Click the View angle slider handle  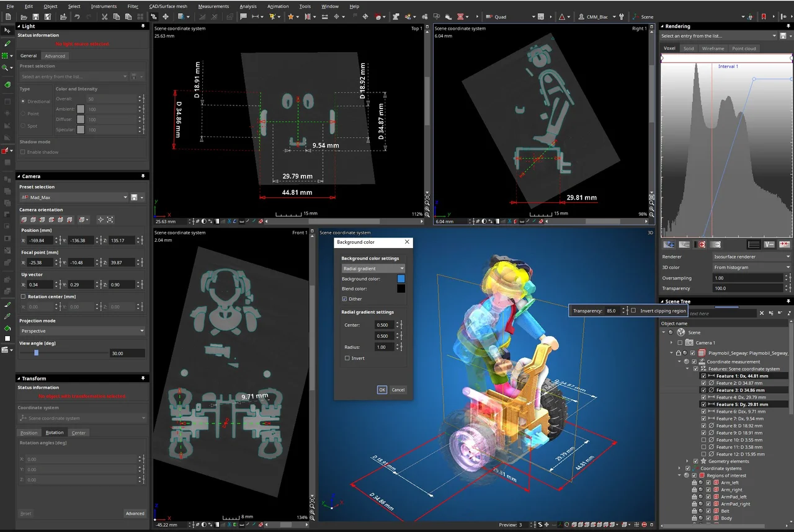coord(37,353)
